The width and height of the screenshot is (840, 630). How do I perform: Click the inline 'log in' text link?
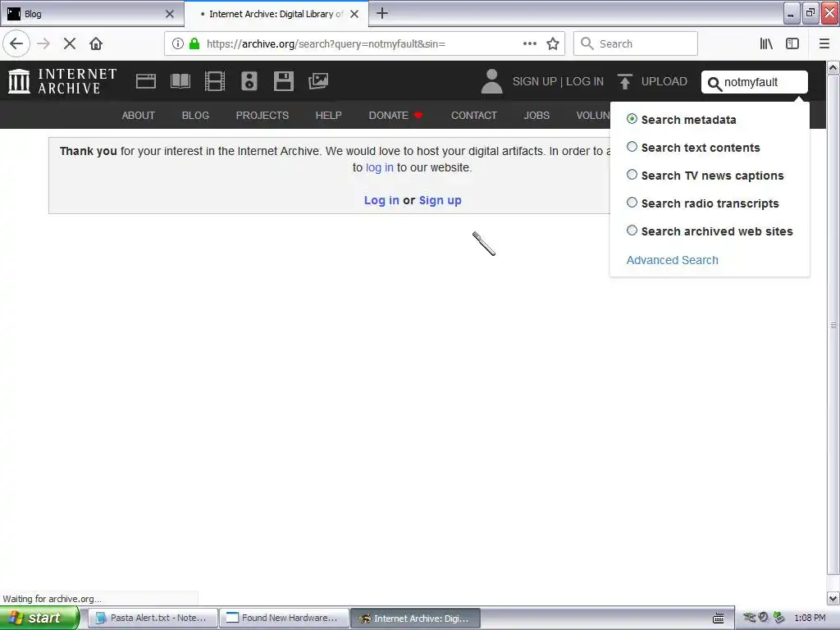pyautogui.click(x=379, y=167)
